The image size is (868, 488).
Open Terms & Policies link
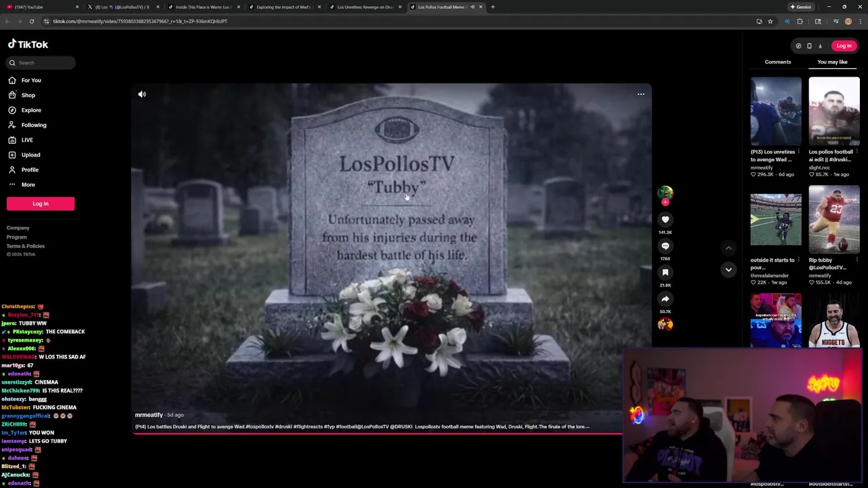click(x=26, y=246)
